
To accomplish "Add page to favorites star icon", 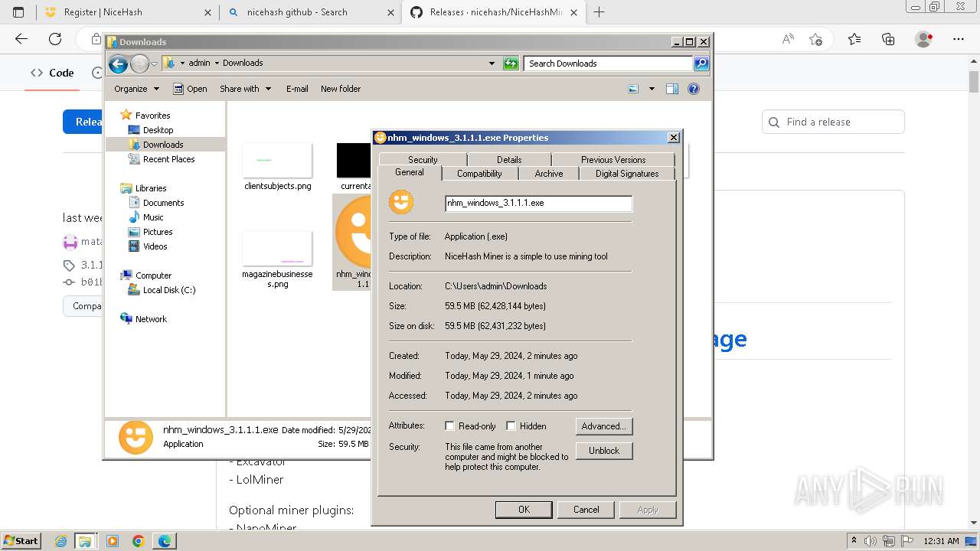I will [815, 39].
